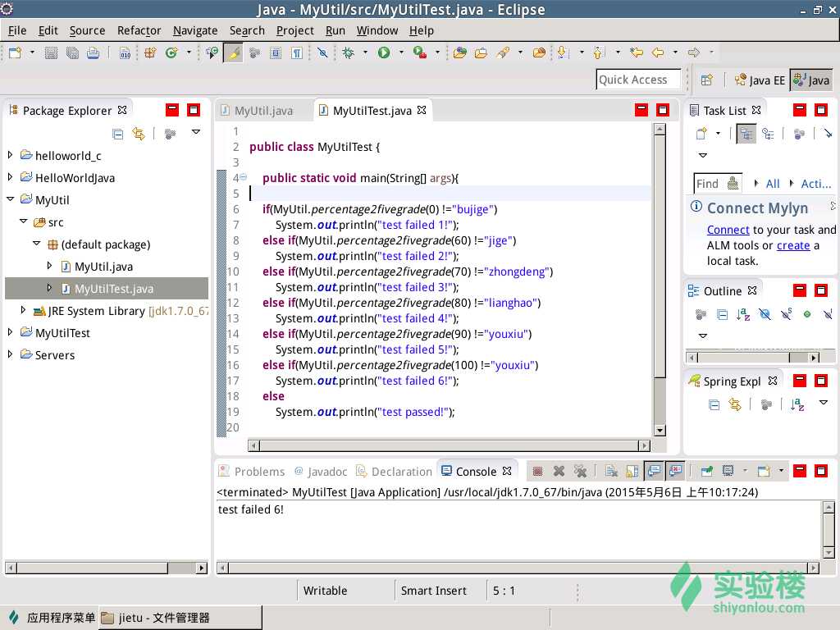Select the Java perspective button
The image size is (840, 630).
click(811, 80)
